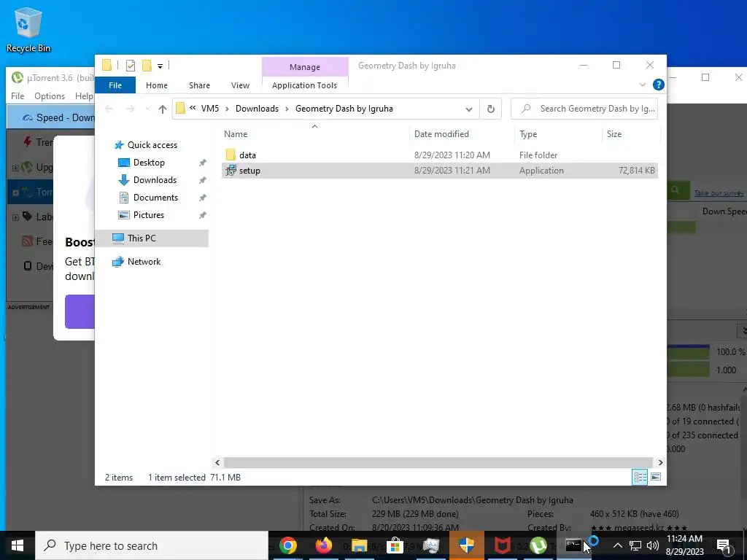Open Documents in Quick access list
This screenshot has width=747, height=560.
(155, 198)
